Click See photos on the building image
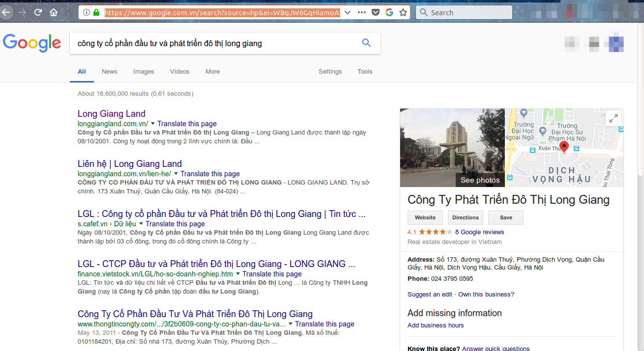The image size is (644, 351). (x=480, y=180)
